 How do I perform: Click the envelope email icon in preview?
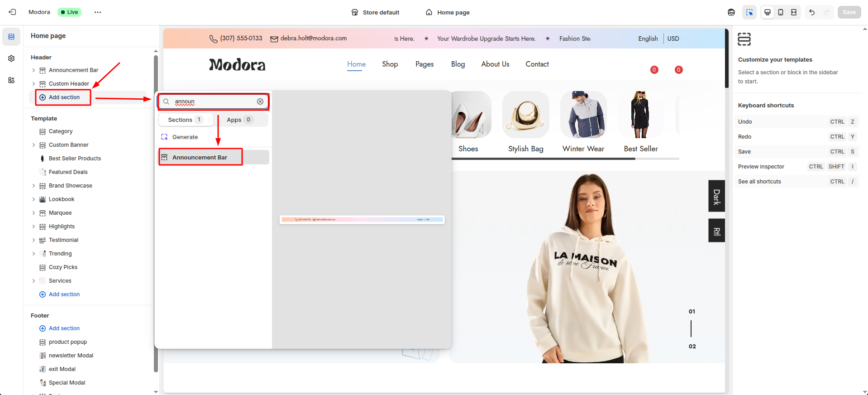click(274, 39)
